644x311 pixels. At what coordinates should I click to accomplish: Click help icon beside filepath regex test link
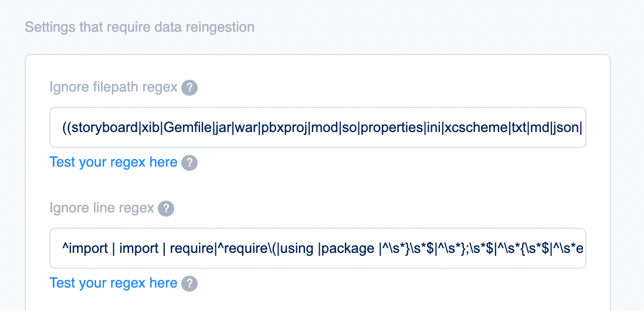point(189,163)
